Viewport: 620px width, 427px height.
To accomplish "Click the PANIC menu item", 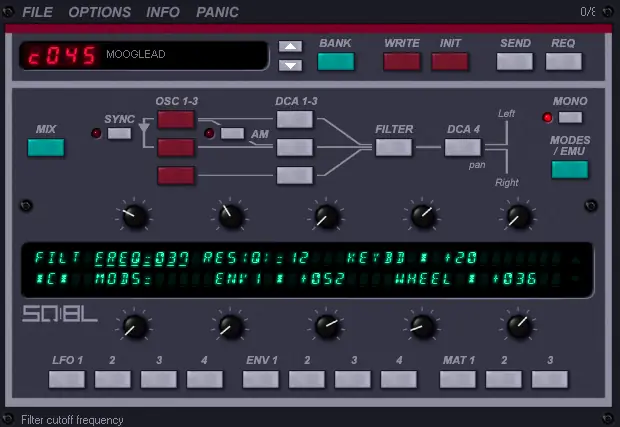I will [217, 12].
